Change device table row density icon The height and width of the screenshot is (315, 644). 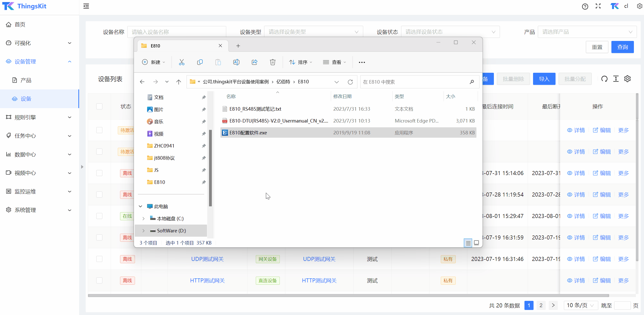click(x=616, y=79)
